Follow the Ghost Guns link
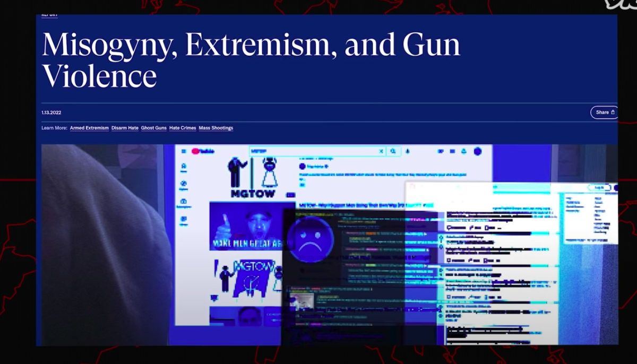This screenshot has width=637, height=364. click(154, 128)
